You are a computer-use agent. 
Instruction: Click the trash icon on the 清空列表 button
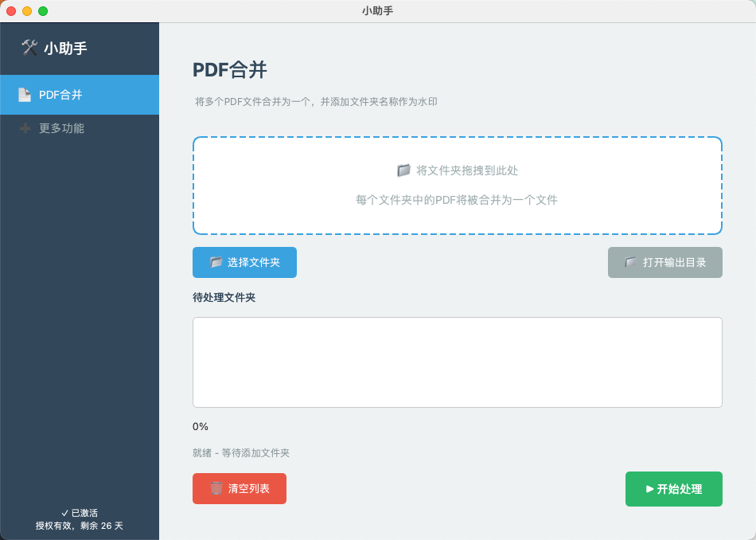pos(217,488)
